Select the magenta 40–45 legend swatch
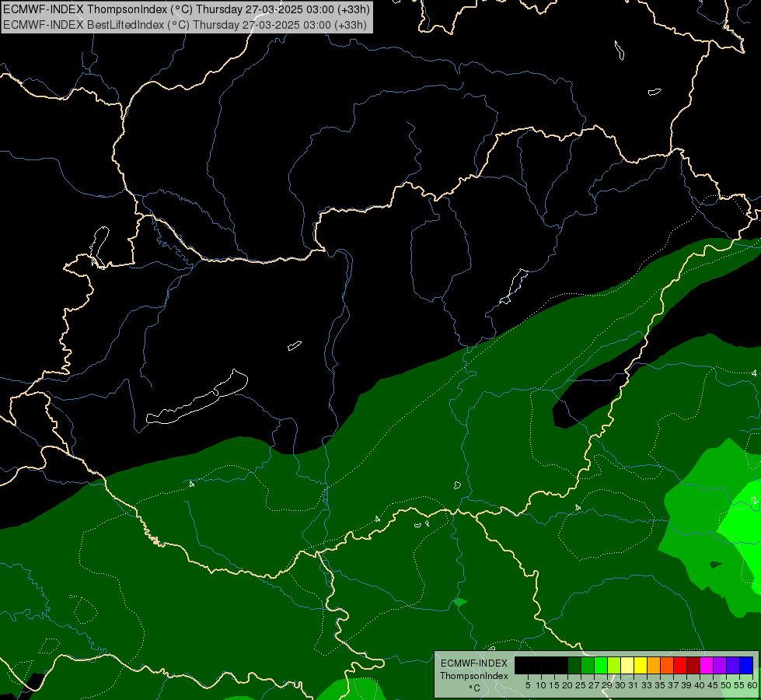 (x=707, y=665)
